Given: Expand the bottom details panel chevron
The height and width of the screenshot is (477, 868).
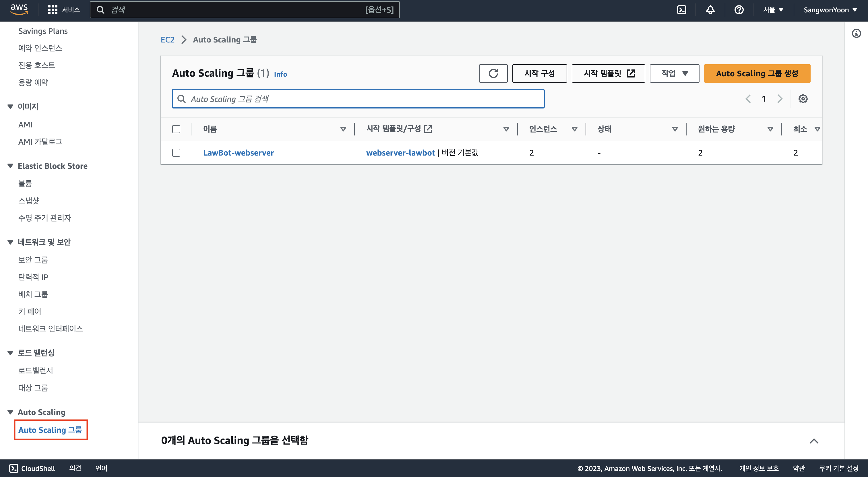Looking at the screenshot, I should [x=814, y=441].
